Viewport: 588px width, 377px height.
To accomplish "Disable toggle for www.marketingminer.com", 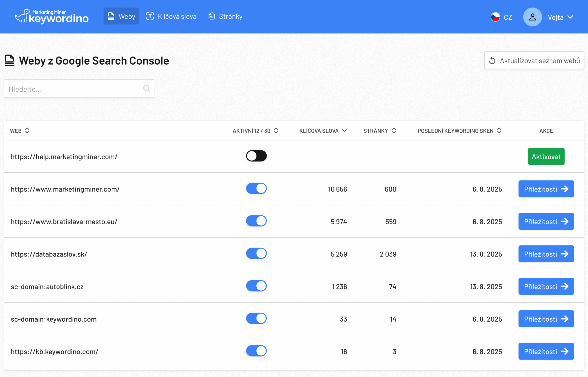I will pyautogui.click(x=256, y=189).
